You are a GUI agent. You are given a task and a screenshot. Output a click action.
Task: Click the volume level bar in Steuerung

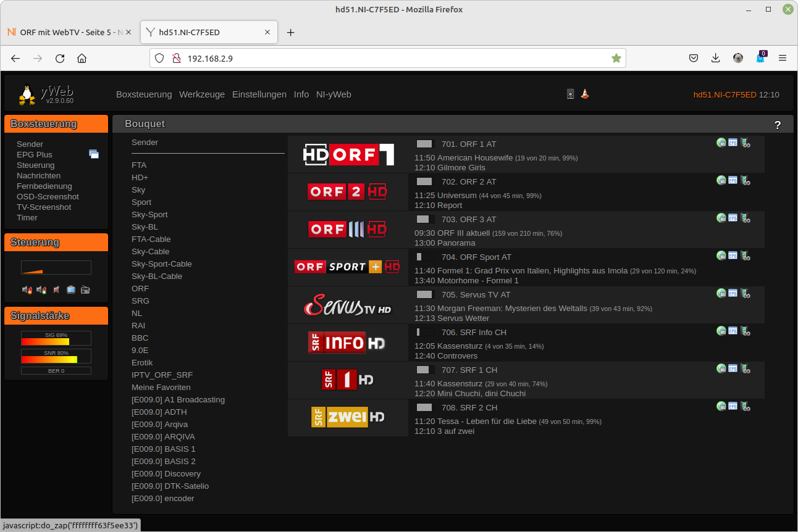pyautogui.click(x=56, y=268)
